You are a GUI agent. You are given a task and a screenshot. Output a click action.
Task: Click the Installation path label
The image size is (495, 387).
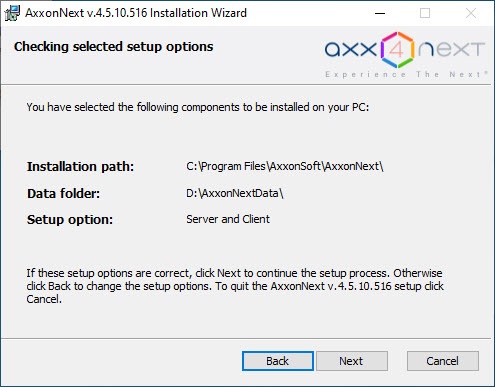[80, 166]
